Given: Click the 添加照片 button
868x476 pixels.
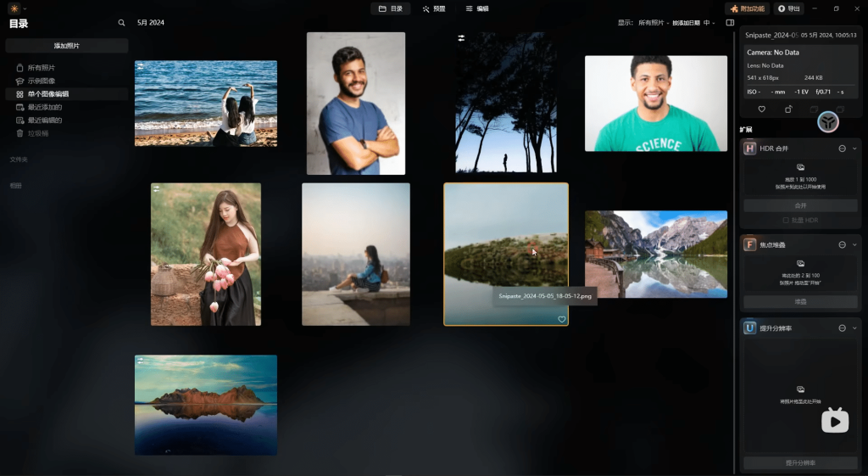Looking at the screenshot, I should coord(67,46).
